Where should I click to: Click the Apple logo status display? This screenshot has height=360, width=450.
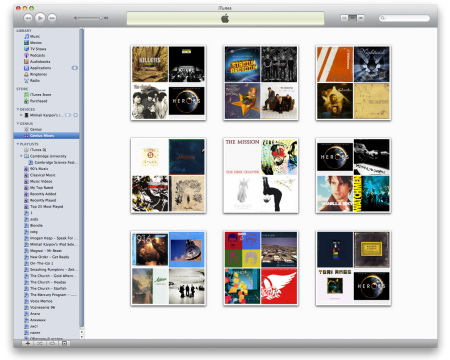225,18
